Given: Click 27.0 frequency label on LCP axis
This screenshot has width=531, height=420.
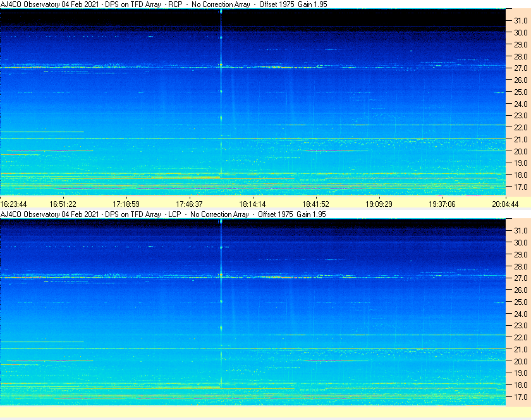Looking at the screenshot, I should [521, 278].
